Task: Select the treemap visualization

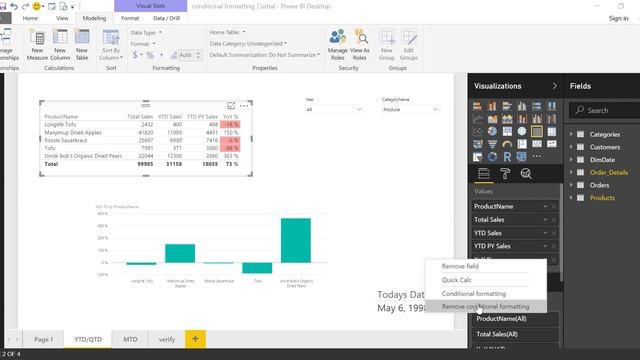Action: pos(507,131)
